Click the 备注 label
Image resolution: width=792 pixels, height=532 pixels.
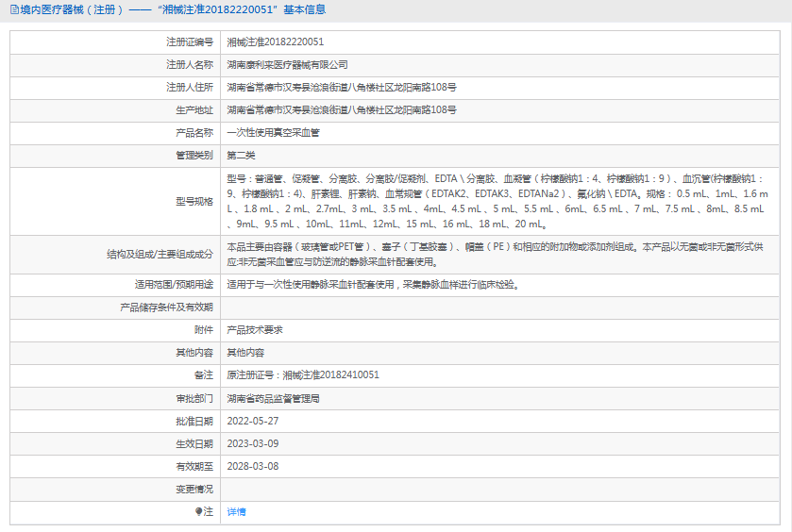tap(204, 375)
